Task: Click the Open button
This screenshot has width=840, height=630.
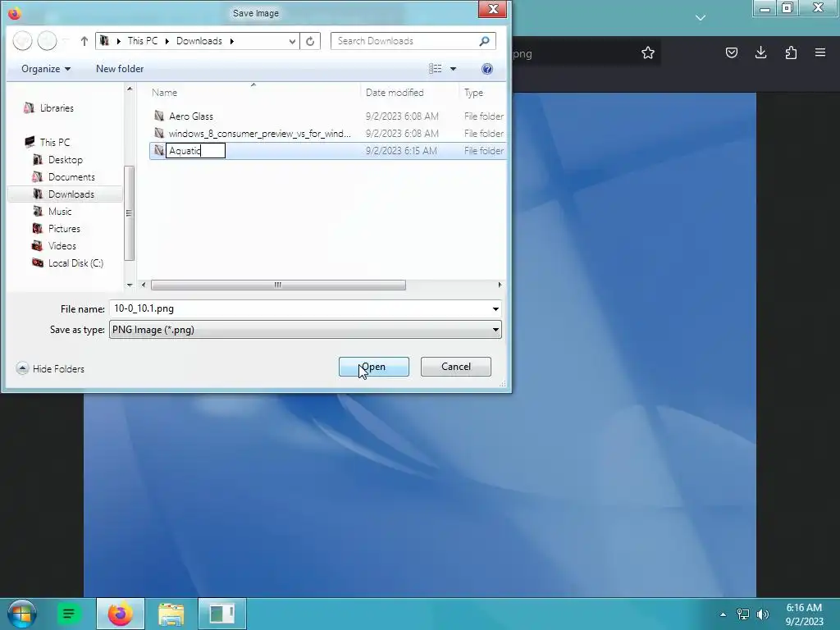Action: 374,367
